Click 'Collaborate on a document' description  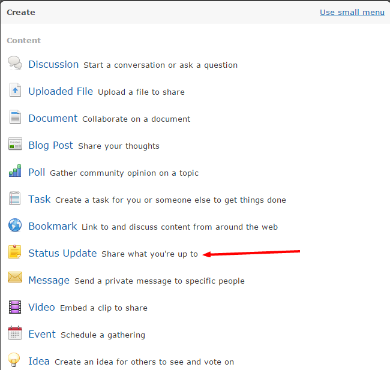136,119
